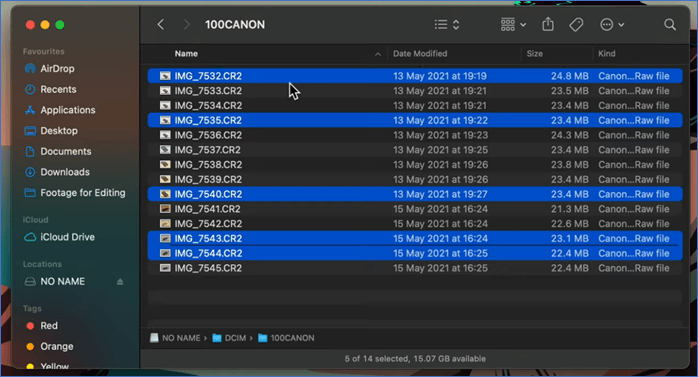This screenshot has height=377, width=698.
Task: Sort by the Name column header
Action: [x=186, y=54]
